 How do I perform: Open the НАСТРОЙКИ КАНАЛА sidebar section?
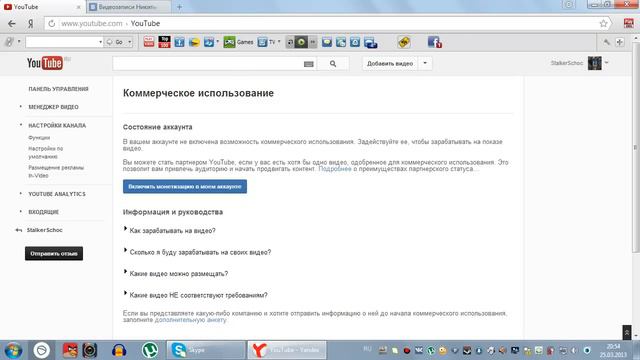pos(57,126)
